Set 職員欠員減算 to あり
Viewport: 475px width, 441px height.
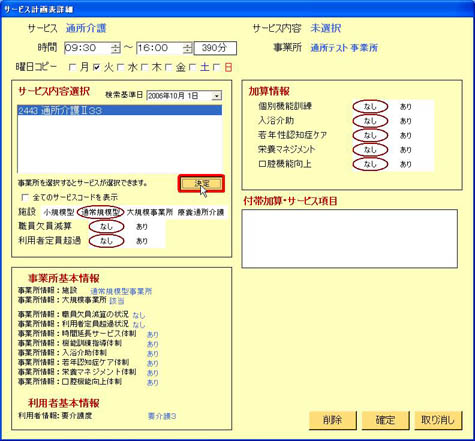(x=142, y=227)
